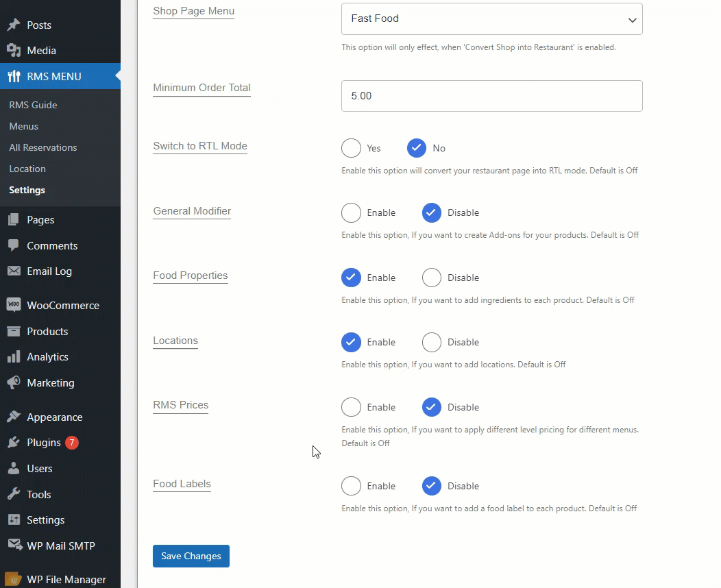Viewport: 721px width, 588px height.
Task: Click the Save Changes button
Action: coord(191,556)
